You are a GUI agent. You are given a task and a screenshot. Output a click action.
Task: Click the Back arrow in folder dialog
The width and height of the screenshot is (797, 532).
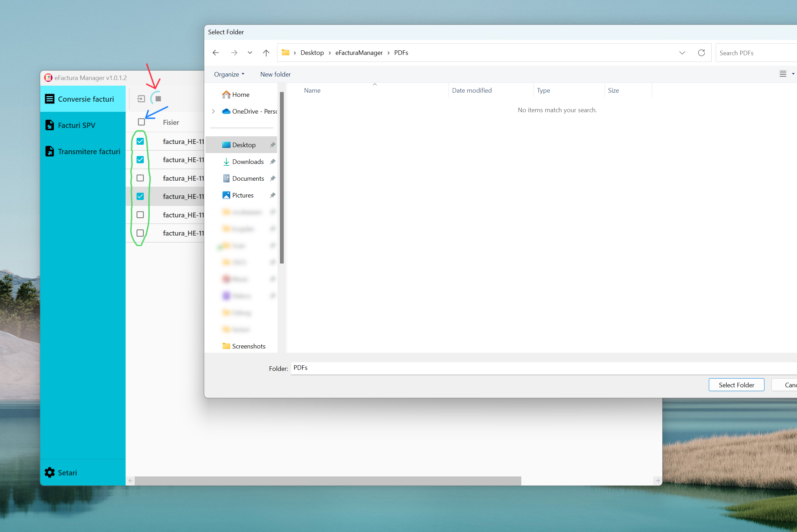click(x=216, y=53)
